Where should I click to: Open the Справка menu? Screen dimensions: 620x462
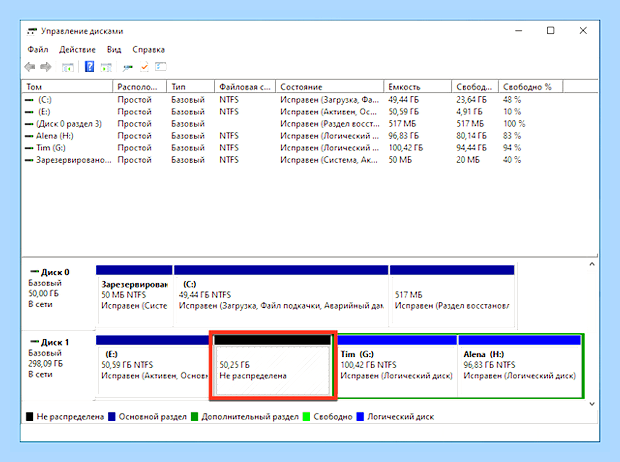click(148, 49)
